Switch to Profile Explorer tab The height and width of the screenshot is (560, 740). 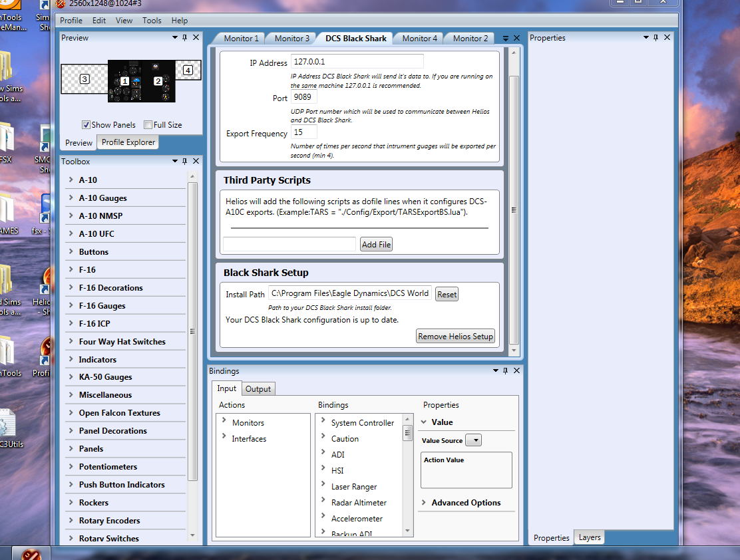(x=128, y=142)
